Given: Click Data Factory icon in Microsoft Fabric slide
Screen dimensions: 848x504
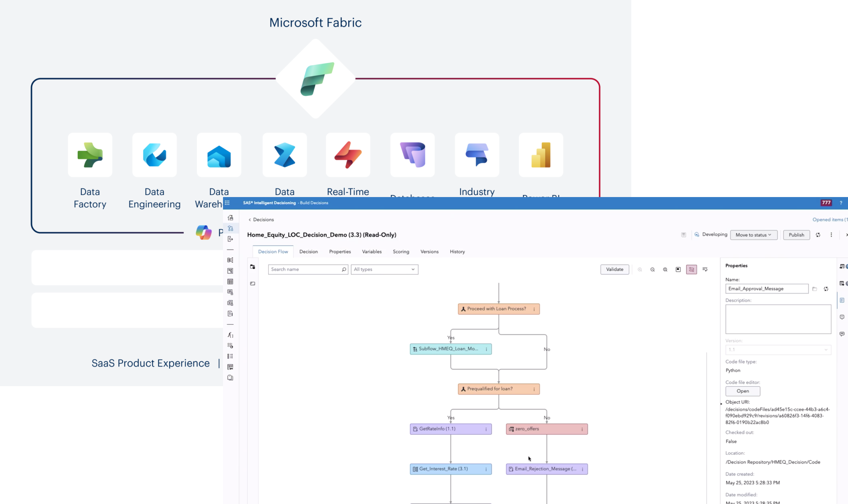Looking at the screenshot, I should pyautogui.click(x=90, y=155).
